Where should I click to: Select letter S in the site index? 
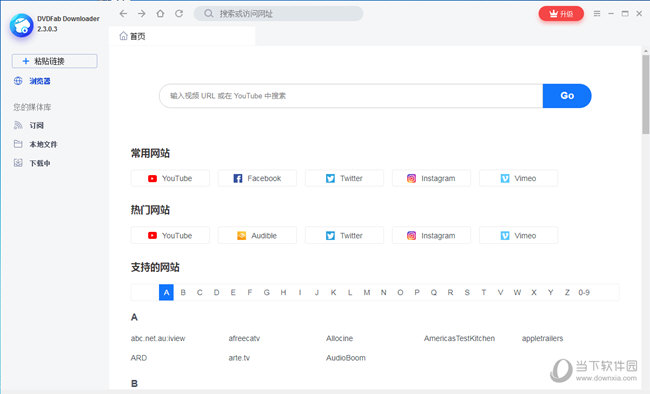467,292
